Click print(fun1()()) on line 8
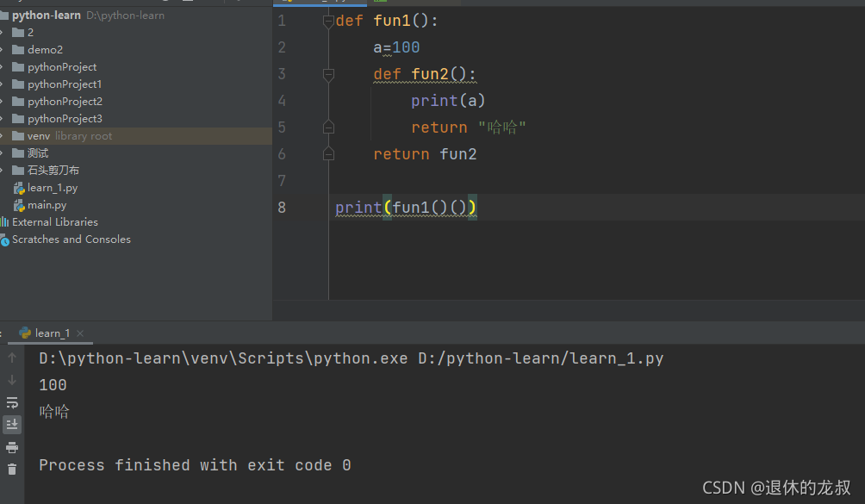 (x=406, y=208)
